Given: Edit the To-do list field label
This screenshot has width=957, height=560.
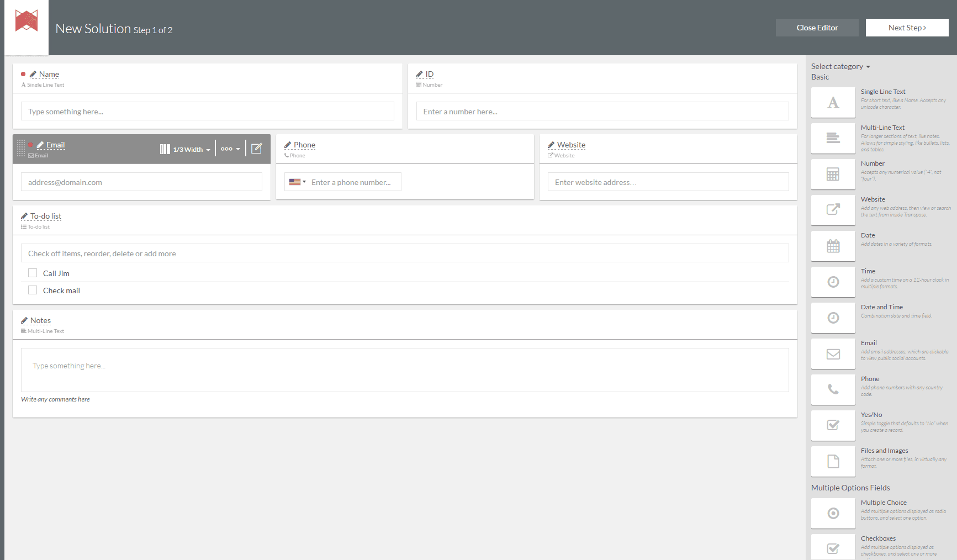Looking at the screenshot, I should pos(46,216).
